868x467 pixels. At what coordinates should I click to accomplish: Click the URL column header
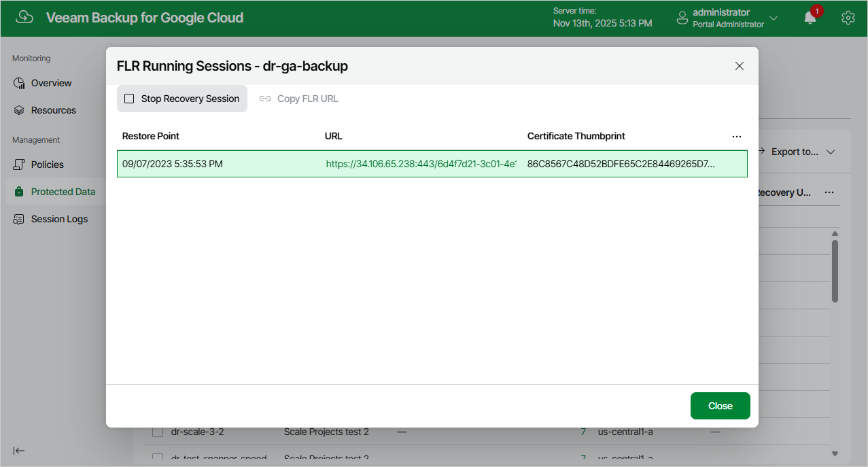coord(334,136)
